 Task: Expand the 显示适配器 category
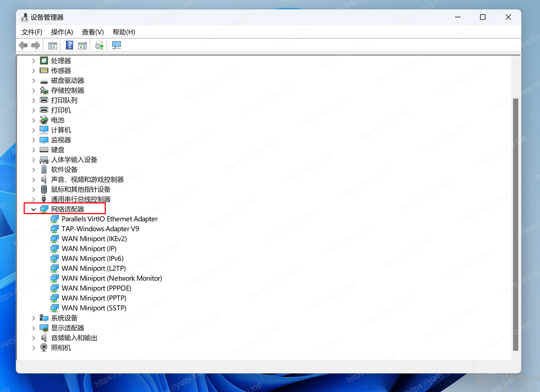click(34, 328)
